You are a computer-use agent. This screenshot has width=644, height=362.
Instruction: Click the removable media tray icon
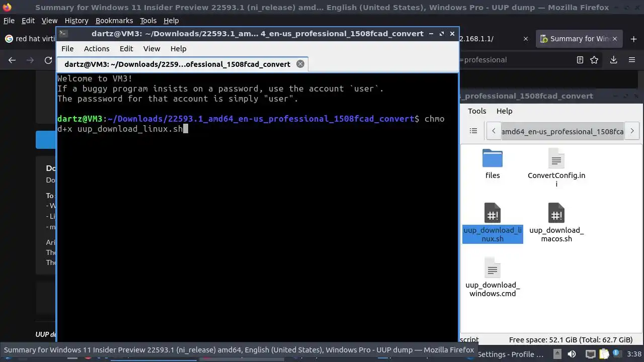tap(557, 354)
